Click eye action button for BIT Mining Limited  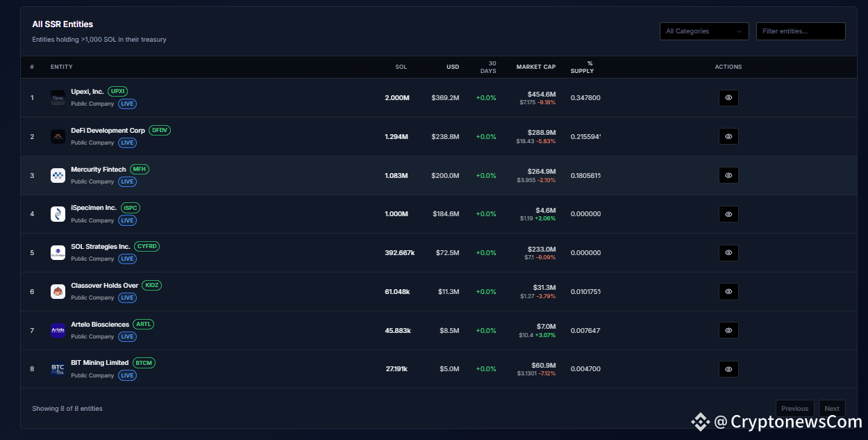[x=728, y=369]
